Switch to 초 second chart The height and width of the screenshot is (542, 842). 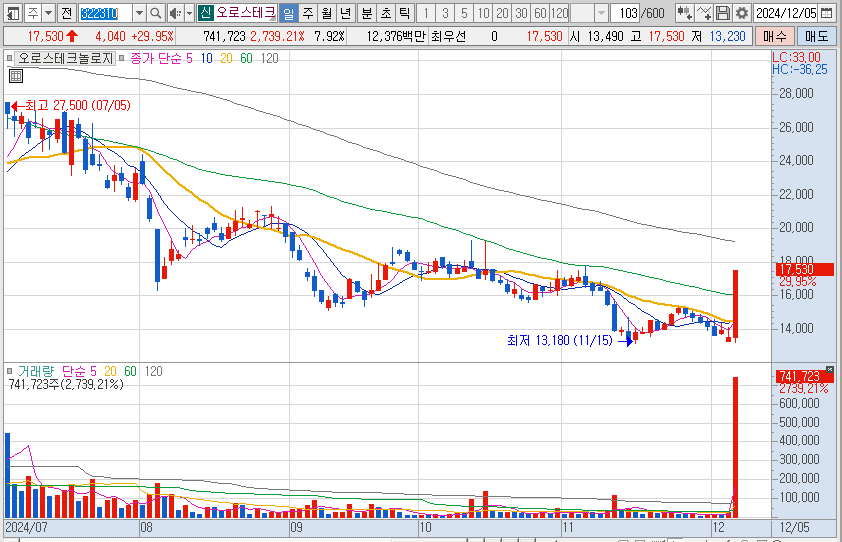point(386,13)
